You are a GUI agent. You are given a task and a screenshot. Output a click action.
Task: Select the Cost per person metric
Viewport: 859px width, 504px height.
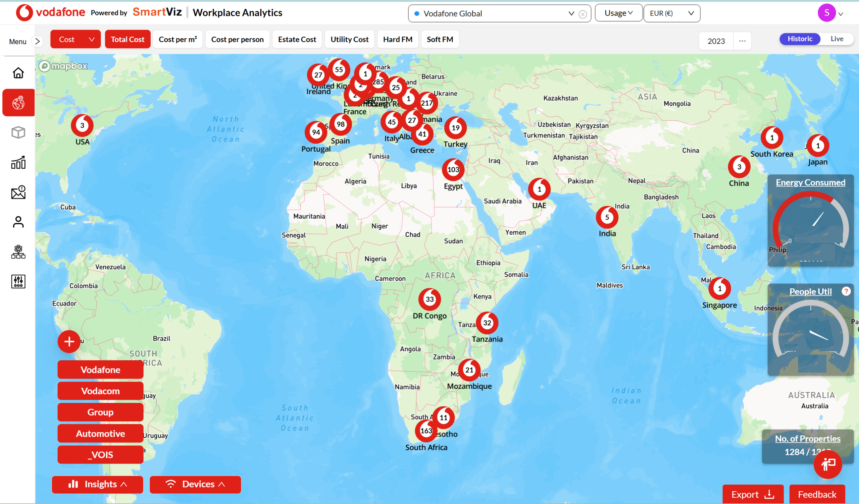click(x=237, y=39)
